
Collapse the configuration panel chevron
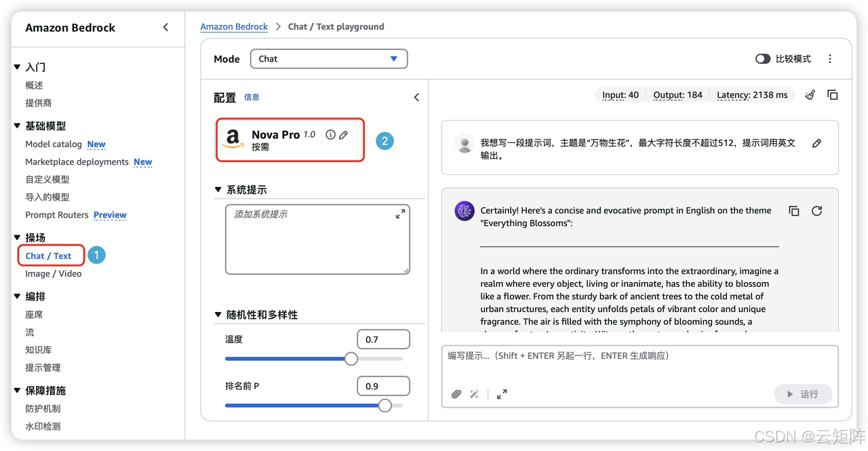pos(416,98)
